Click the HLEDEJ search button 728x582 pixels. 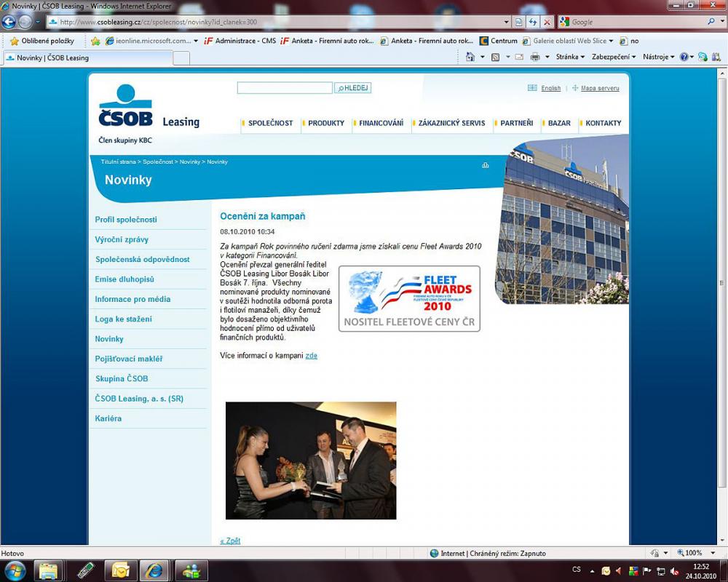353,88
